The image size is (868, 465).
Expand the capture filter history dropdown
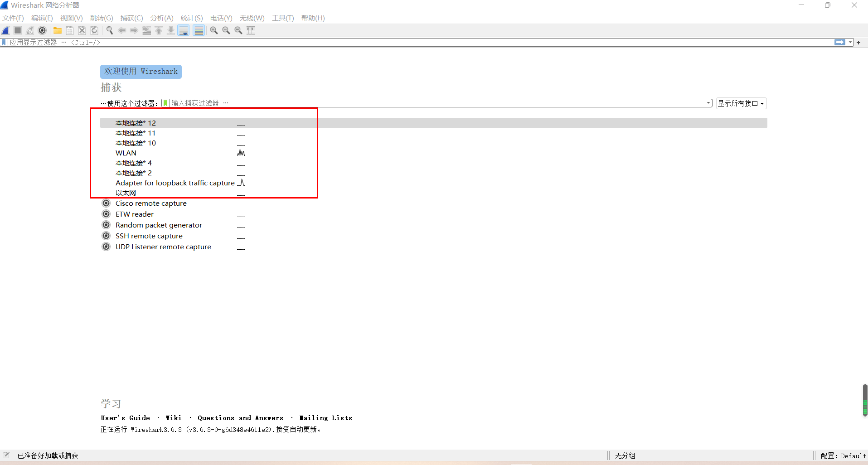point(708,103)
